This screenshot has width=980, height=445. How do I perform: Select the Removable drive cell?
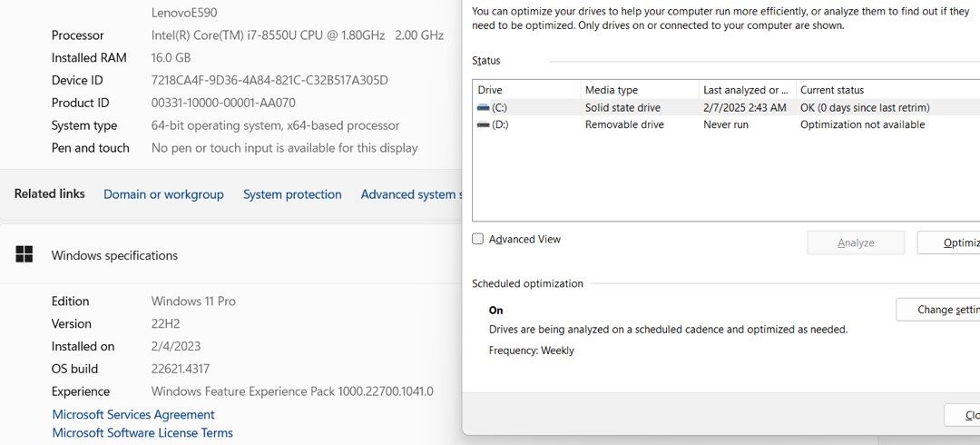(x=624, y=124)
